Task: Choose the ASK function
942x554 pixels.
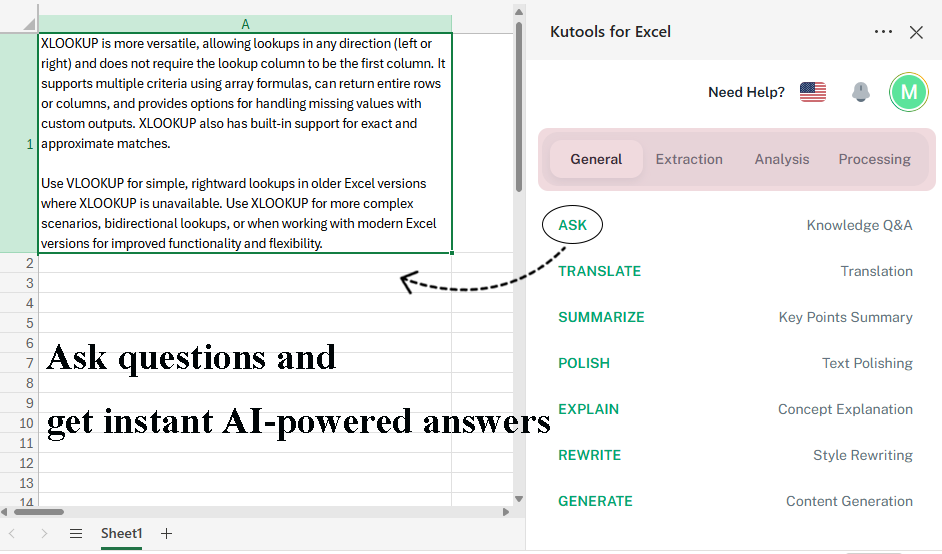Action: coord(572,225)
